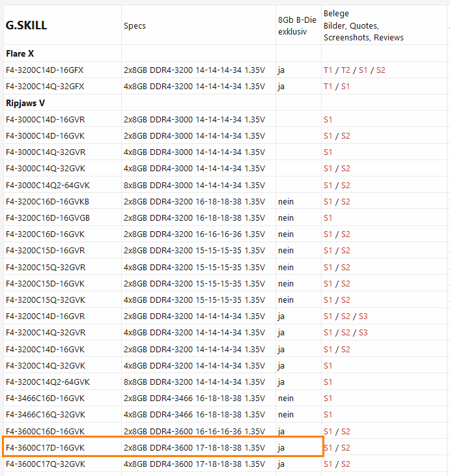The width and height of the screenshot is (450, 476).
Task: Open the T1 link for F4-3200C14D-16GFX
Action: pyautogui.click(x=328, y=70)
